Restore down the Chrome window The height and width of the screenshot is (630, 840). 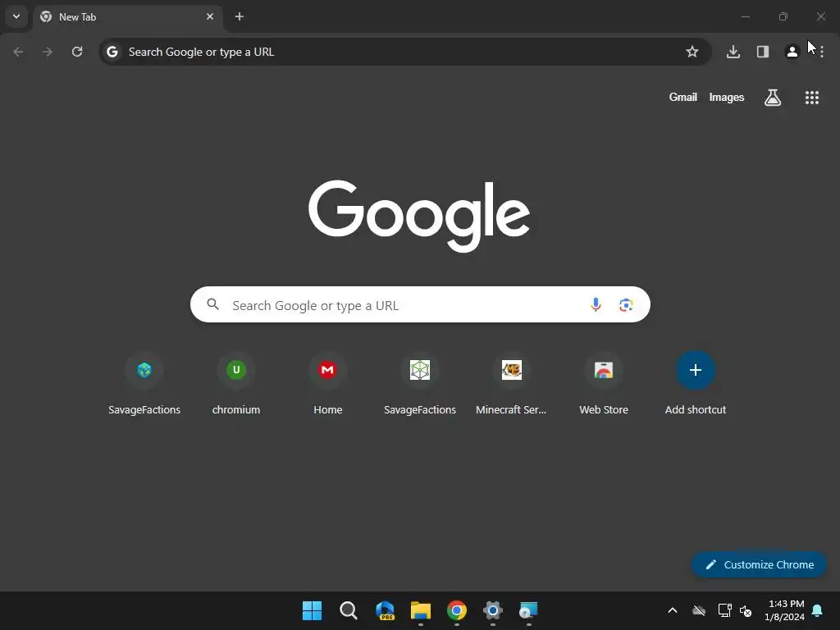pos(783,16)
